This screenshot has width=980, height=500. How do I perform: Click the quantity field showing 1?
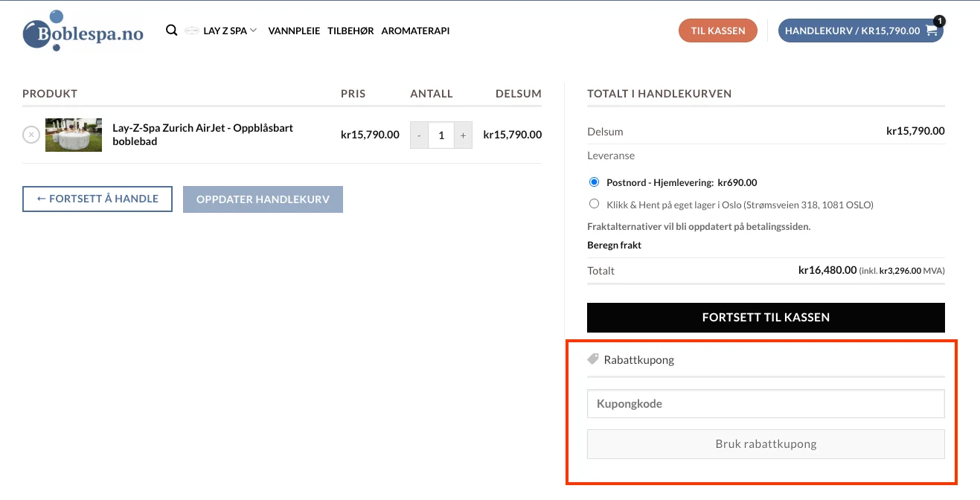(441, 135)
